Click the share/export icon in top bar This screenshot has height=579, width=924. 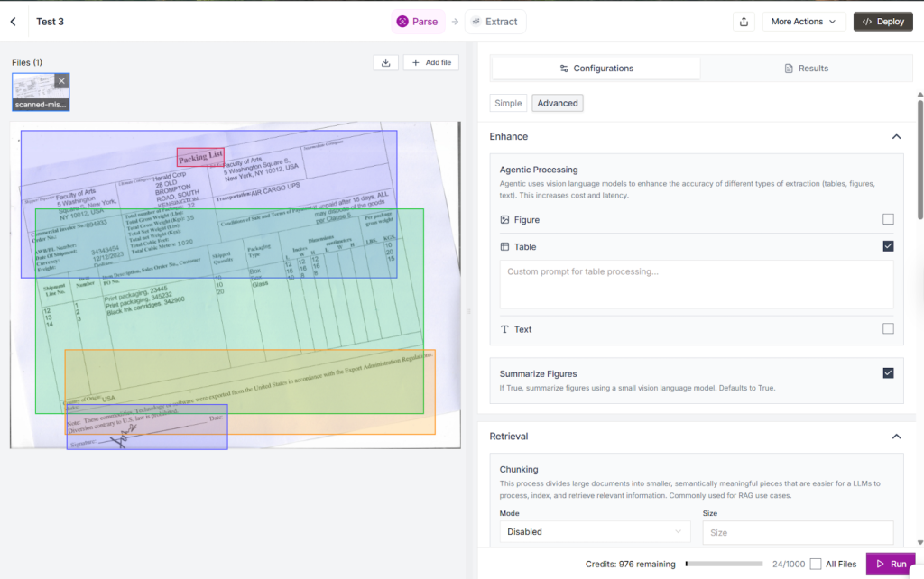pyautogui.click(x=743, y=22)
